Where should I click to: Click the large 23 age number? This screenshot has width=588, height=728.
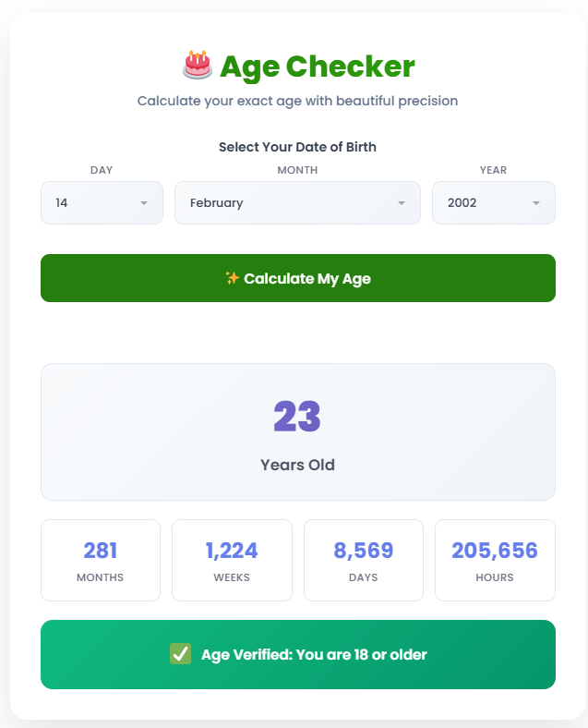(297, 417)
